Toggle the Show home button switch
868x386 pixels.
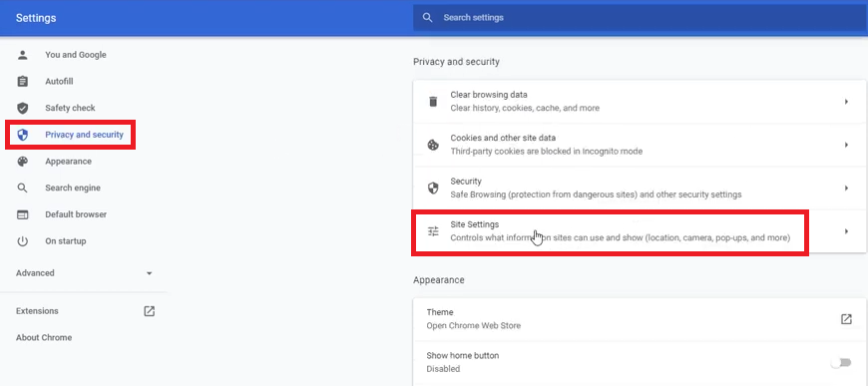[x=841, y=362]
